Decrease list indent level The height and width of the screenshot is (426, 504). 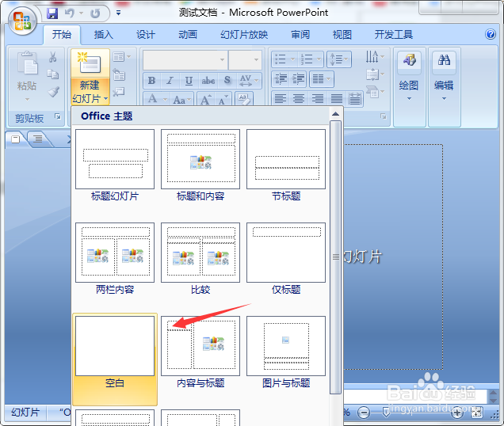point(281,78)
